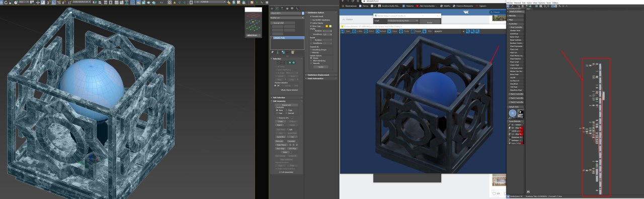Open the Utilities menu in Slate editor
Screen dimensions: 644x199
pos(555,3)
